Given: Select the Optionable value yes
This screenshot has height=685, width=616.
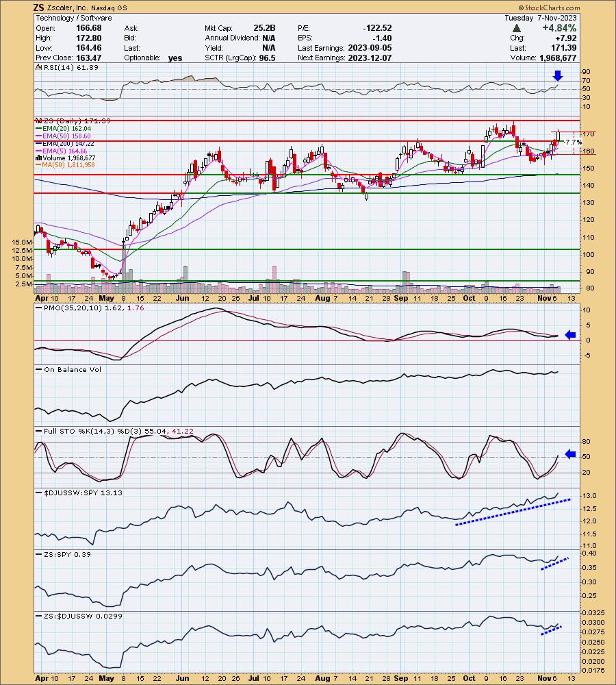Looking at the screenshot, I should point(175,58).
